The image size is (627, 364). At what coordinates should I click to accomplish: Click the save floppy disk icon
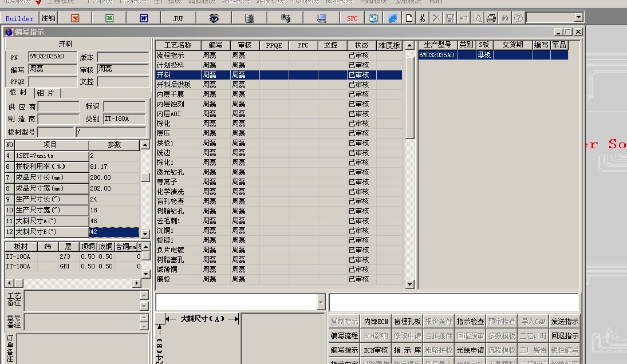pyautogui.click(x=450, y=18)
